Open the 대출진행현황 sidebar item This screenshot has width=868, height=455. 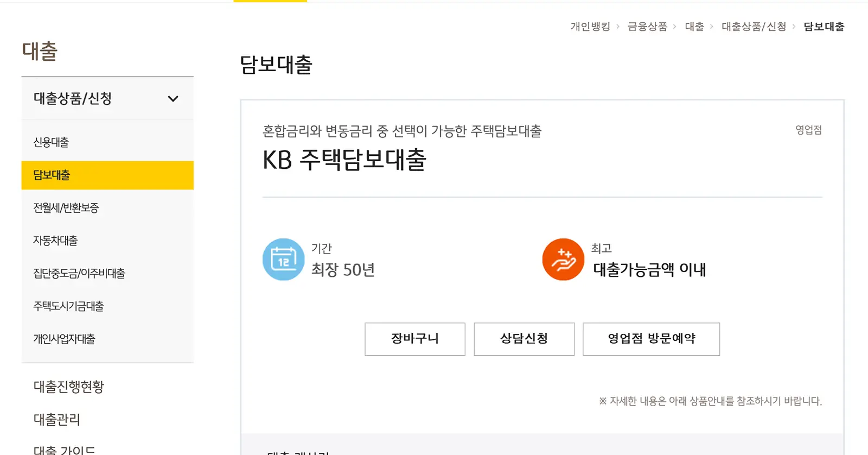click(x=67, y=387)
